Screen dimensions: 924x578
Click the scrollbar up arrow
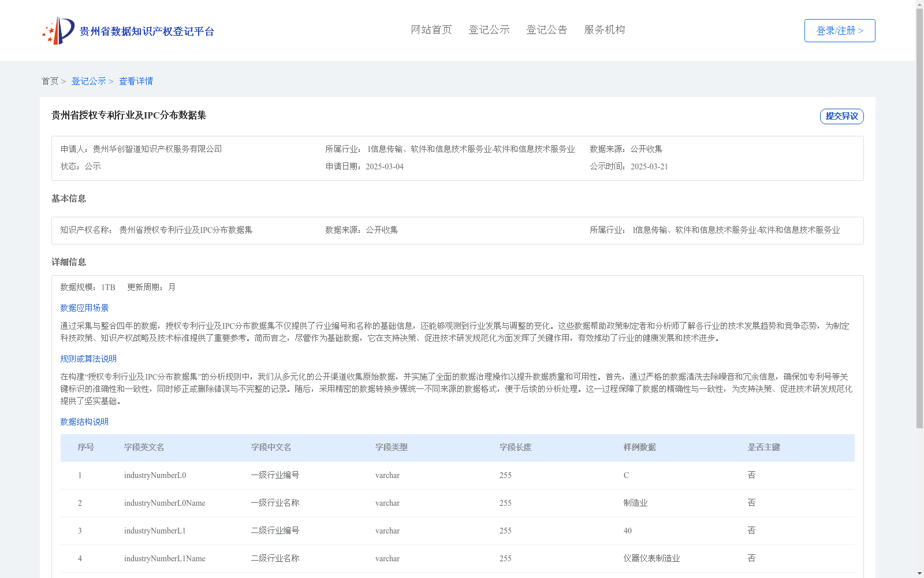pos(919,4)
